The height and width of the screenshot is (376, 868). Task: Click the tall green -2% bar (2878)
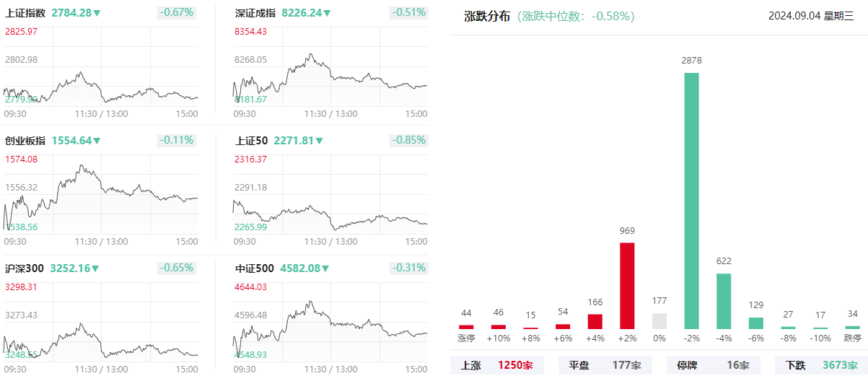pos(691,201)
